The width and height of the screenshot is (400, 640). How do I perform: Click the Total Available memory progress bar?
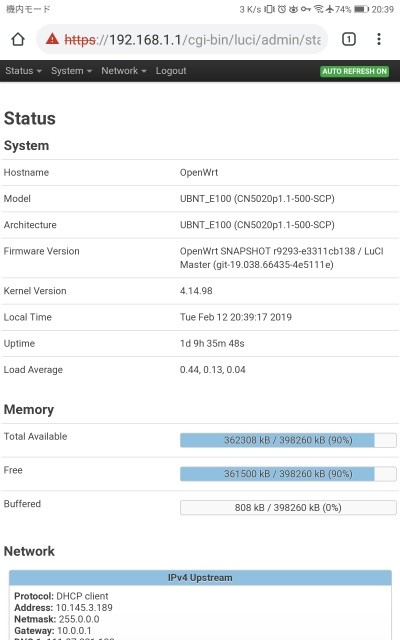[x=288, y=440]
